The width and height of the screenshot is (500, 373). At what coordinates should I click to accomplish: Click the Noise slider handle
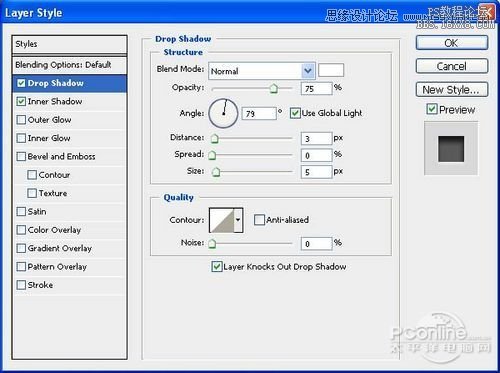tap(212, 244)
